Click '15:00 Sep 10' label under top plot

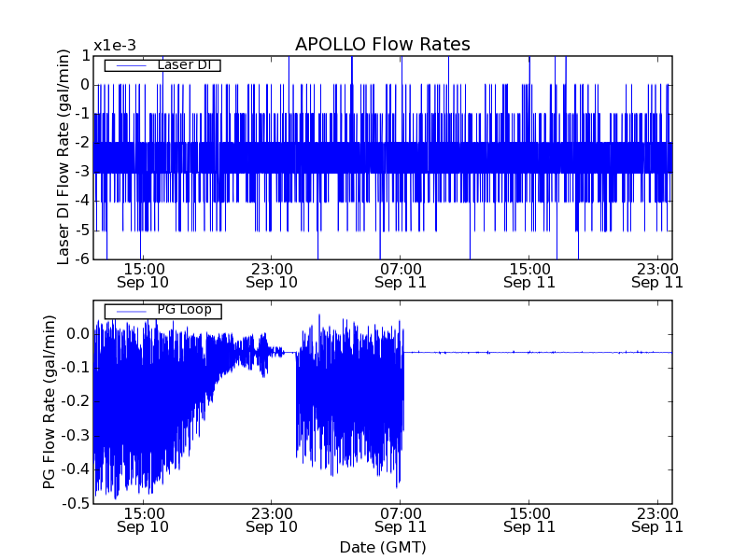point(143,275)
